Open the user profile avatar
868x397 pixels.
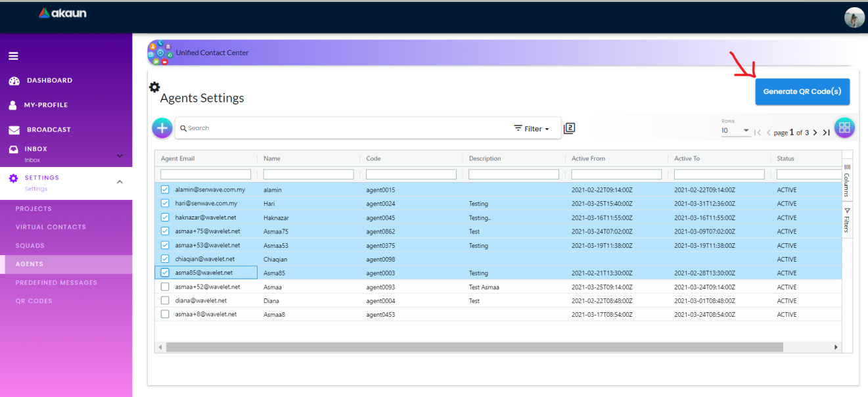tap(854, 18)
